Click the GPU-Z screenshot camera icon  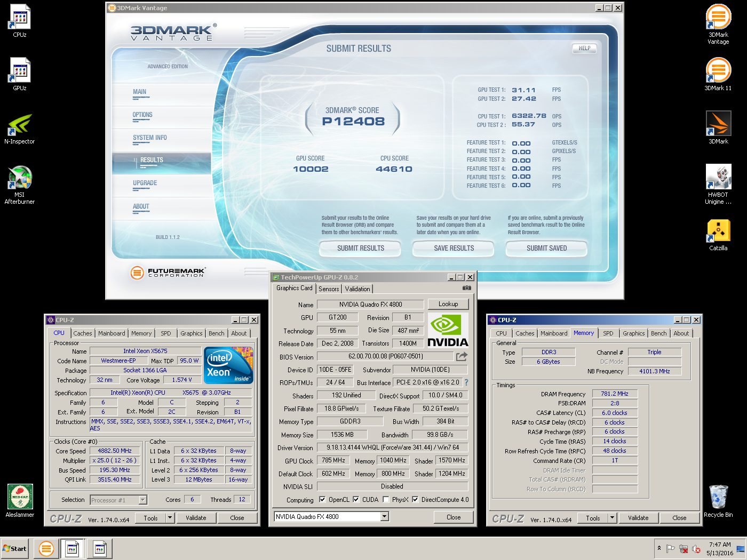click(x=467, y=288)
